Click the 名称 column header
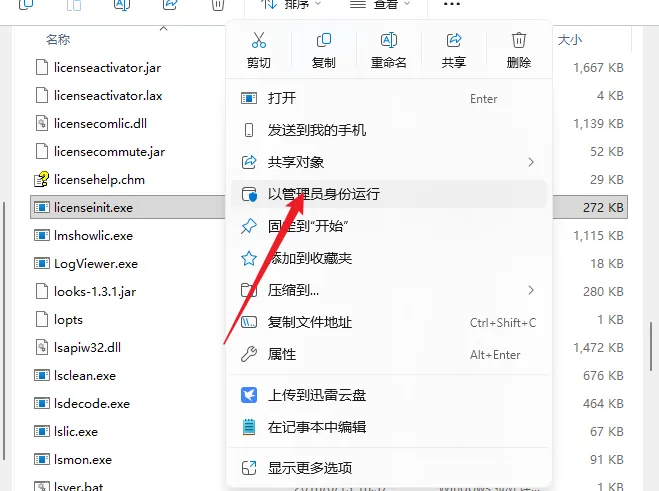The width and height of the screenshot is (659, 491). pyautogui.click(x=58, y=40)
